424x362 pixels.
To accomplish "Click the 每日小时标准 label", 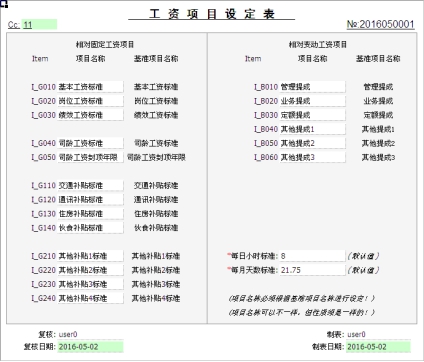I will pyautogui.click(x=254, y=256).
